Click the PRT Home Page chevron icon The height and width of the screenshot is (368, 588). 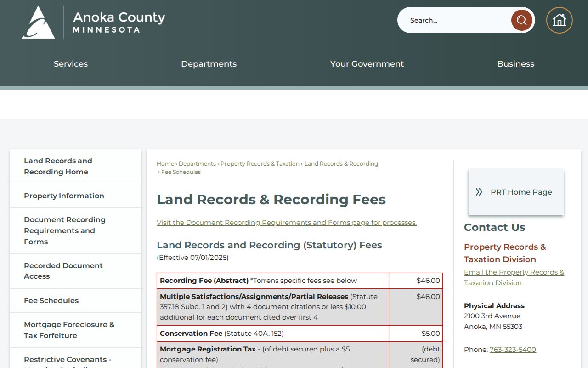tap(479, 192)
